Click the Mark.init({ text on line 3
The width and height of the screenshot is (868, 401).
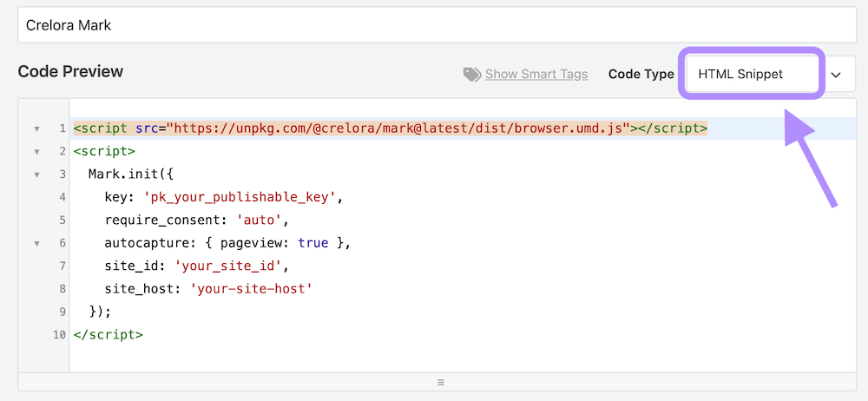tap(131, 174)
